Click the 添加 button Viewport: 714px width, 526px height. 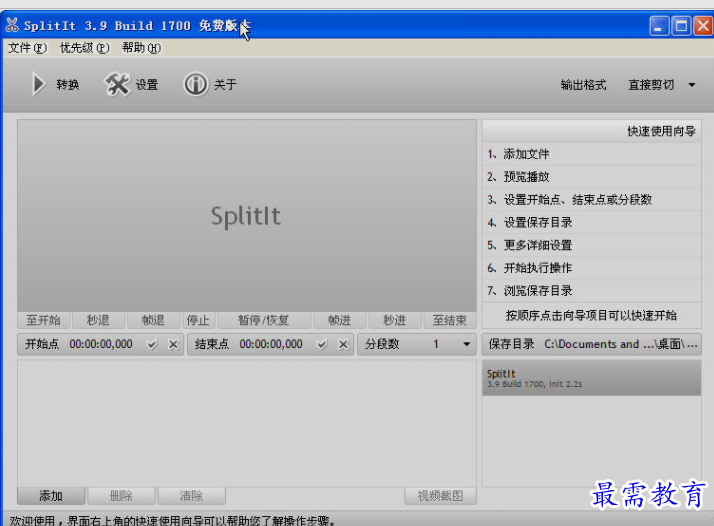51,495
